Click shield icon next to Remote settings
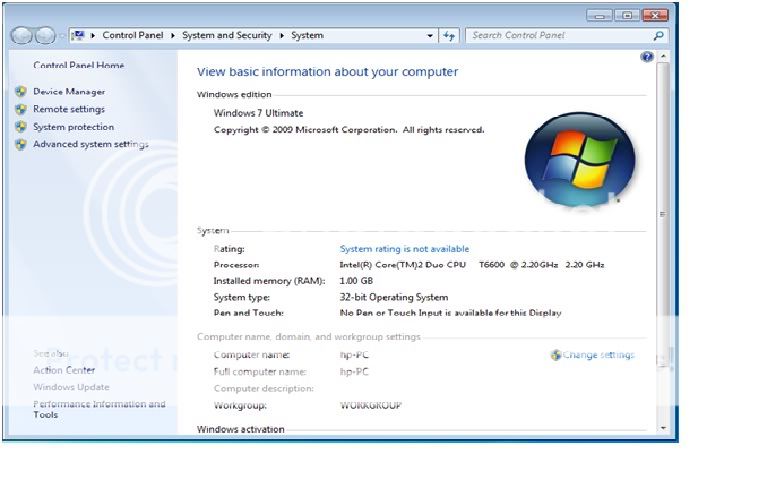 [x=21, y=109]
